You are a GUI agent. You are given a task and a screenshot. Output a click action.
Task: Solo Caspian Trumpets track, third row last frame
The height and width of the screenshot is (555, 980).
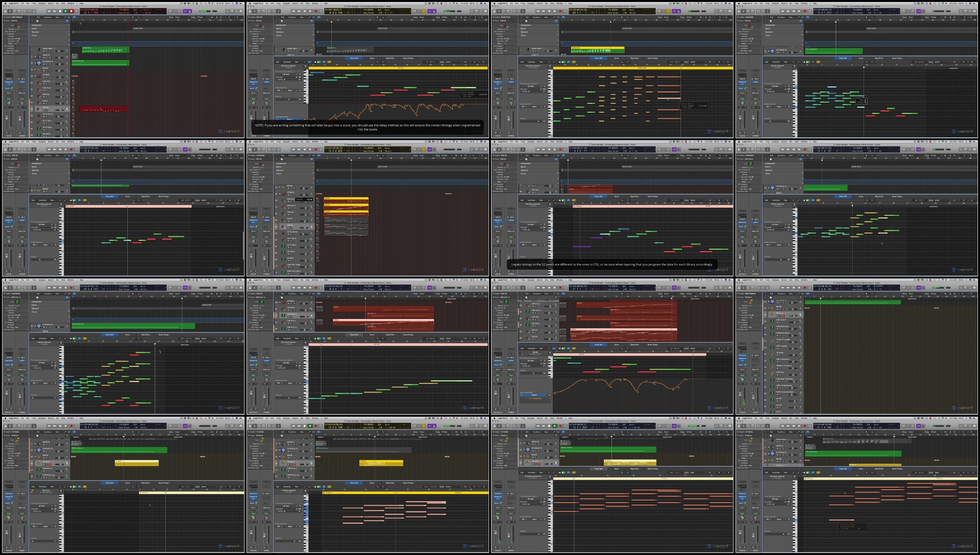pos(780,342)
